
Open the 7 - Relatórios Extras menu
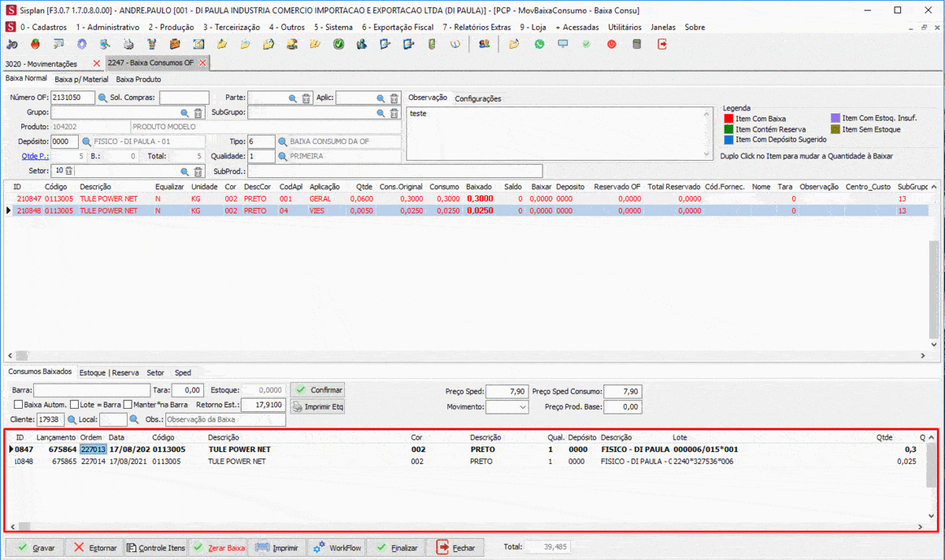[476, 27]
